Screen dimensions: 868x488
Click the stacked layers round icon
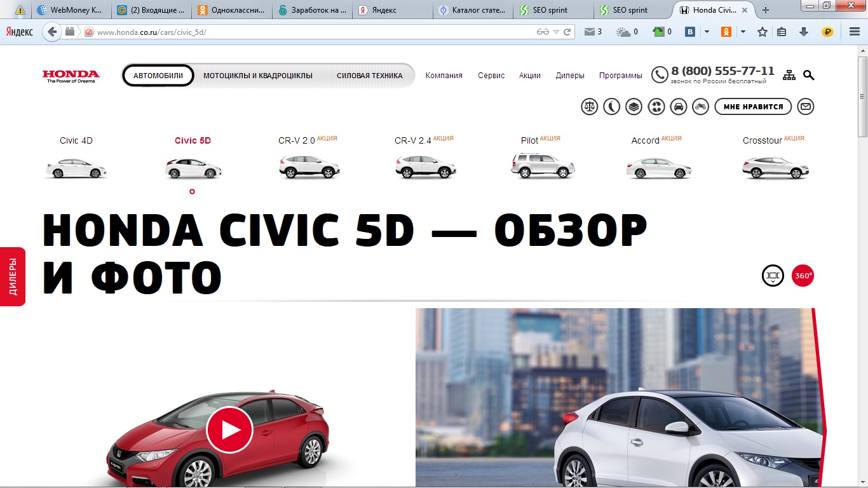pyautogui.click(x=634, y=107)
